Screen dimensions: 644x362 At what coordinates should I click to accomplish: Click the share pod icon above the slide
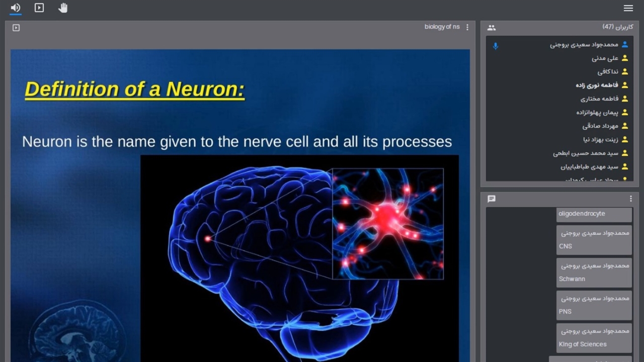coord(16,28)
